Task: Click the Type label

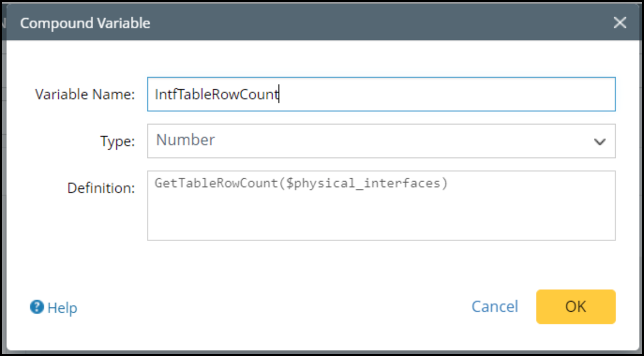Action: [x=117, y=141]
